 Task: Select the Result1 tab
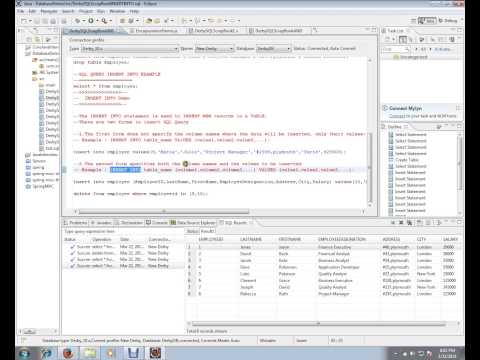[207, 231]
